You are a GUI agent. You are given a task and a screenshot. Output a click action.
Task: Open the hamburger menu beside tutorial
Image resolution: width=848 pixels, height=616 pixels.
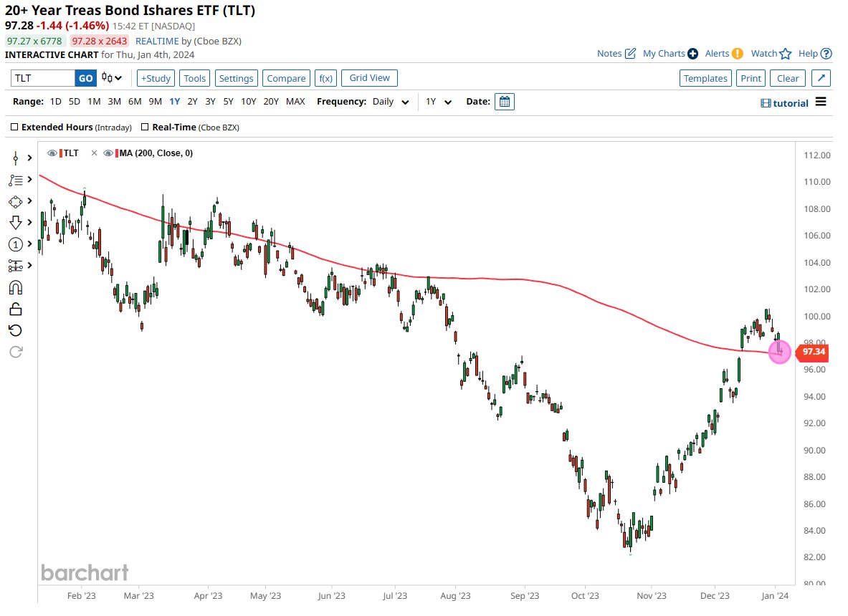821,102
